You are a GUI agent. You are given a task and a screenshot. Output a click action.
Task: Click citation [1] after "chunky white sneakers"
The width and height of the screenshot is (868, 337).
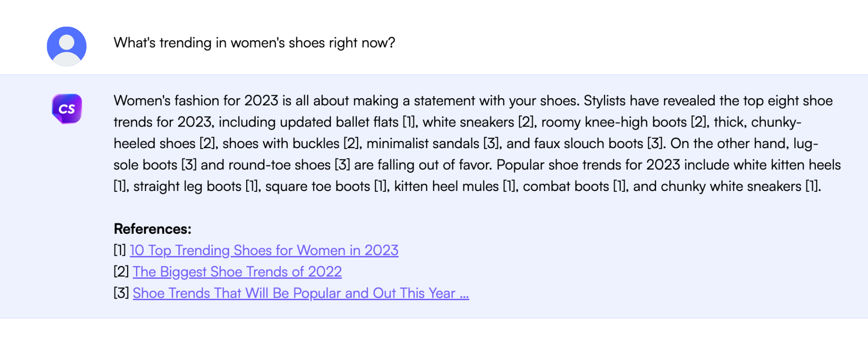[812, 186]
